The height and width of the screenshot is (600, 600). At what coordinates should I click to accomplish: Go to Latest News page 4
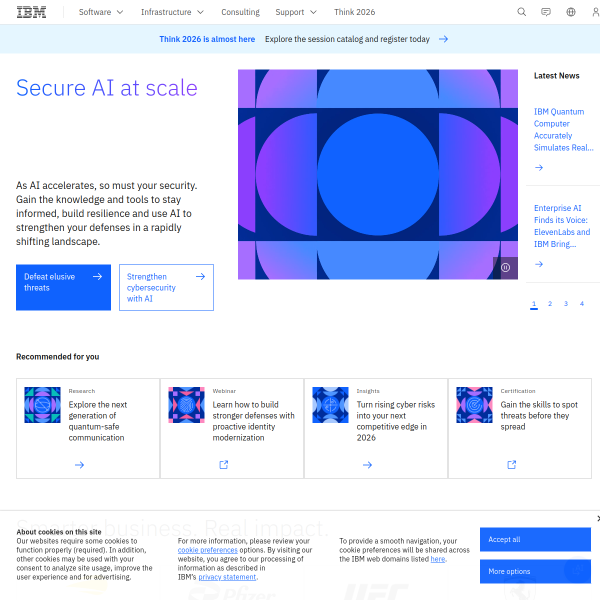click(x=582, y=304)
